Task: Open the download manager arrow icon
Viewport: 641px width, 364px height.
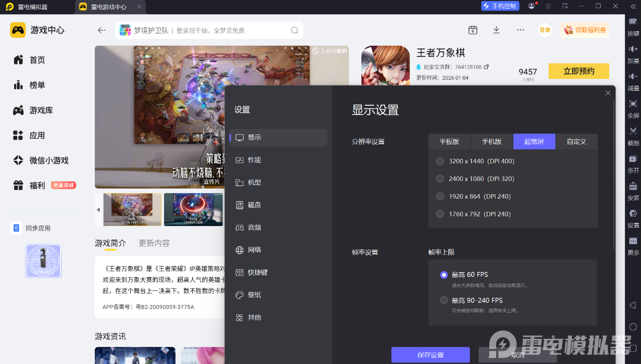Action: coord(496,30)
